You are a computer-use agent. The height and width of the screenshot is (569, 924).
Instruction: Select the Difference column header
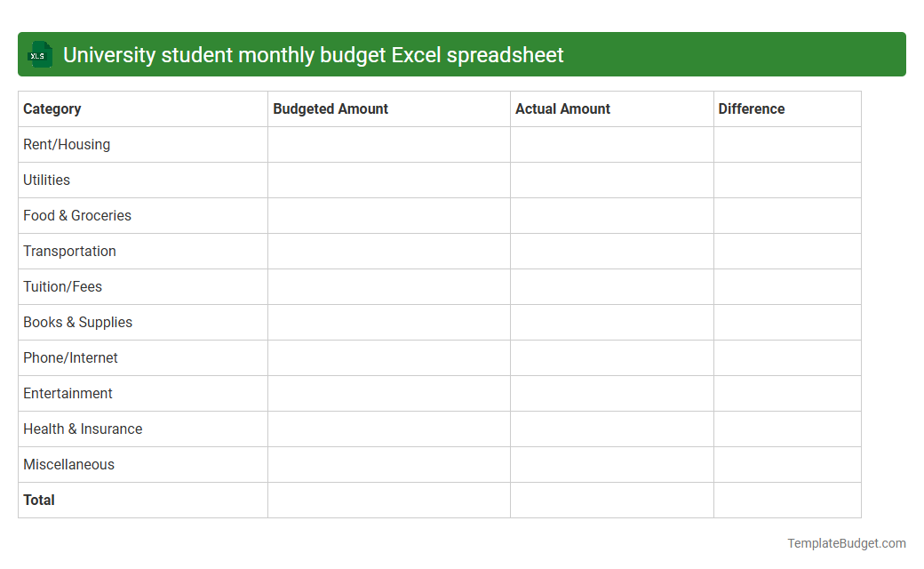pyautogui.click(x=752, y=108)
